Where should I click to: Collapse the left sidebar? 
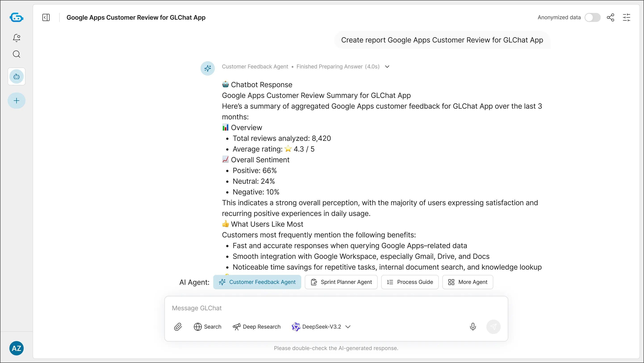[x=46, y=17]
